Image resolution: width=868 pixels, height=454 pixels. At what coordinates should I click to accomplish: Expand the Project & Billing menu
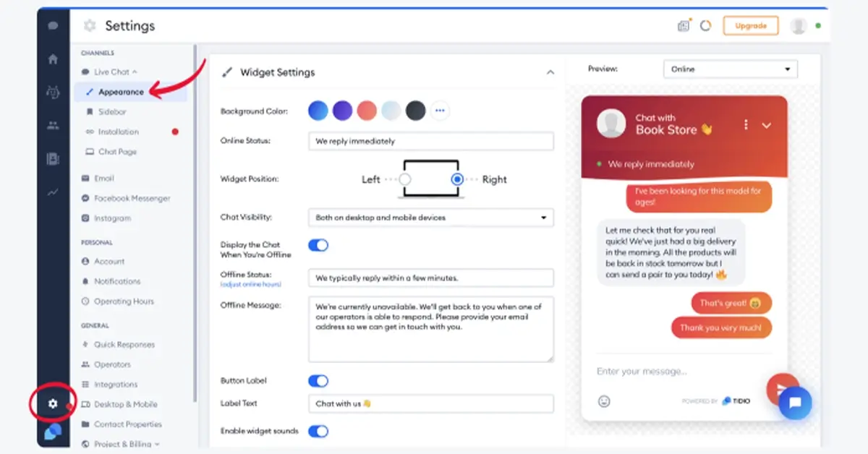[x=120, y=444]
